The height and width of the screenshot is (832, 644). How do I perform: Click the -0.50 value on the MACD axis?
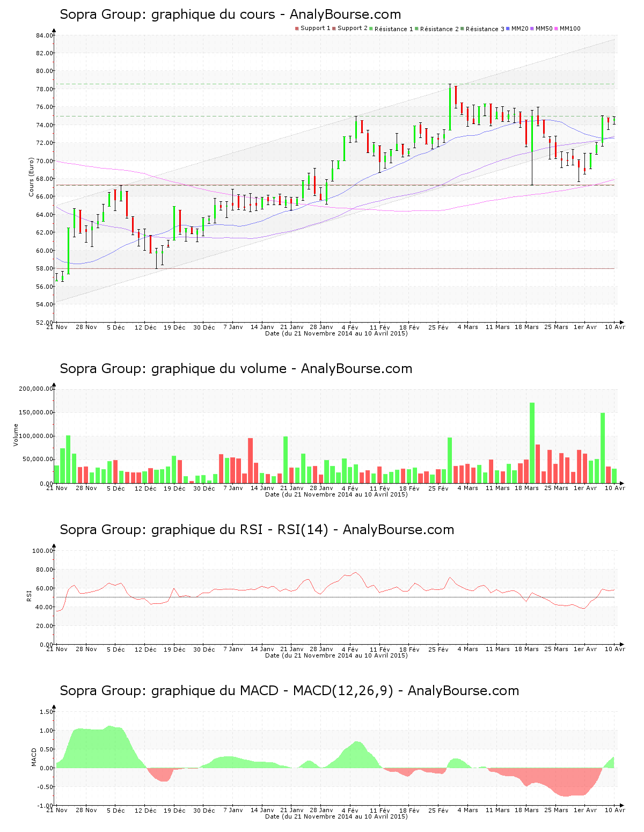coord(46,787)
